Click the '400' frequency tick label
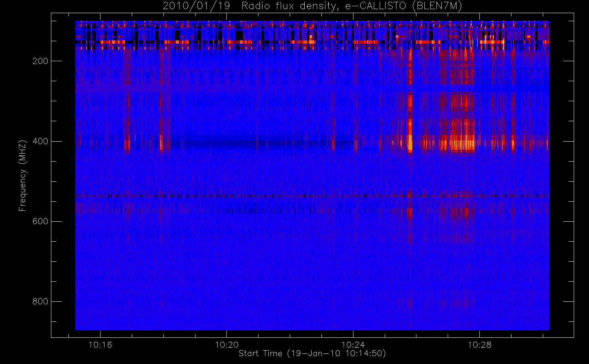This screenshot has width=589, height=364. [x=40, y=141]
